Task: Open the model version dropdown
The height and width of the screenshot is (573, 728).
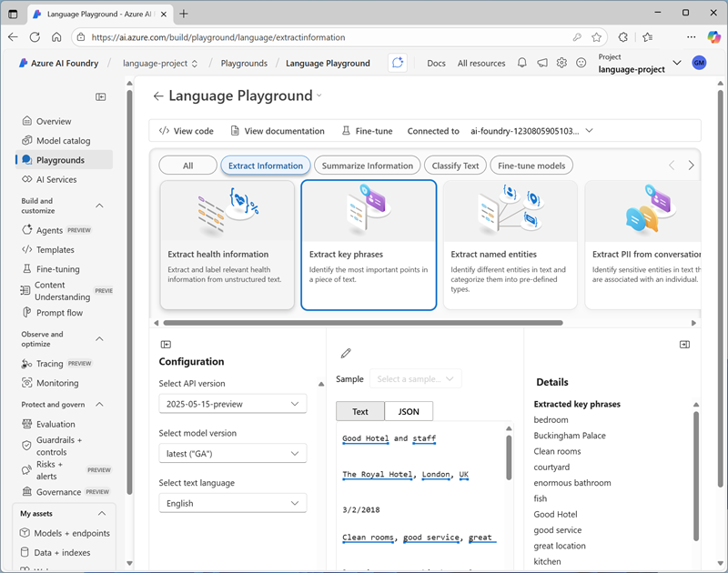Action: pyautogui.click(x=232, y=454)
